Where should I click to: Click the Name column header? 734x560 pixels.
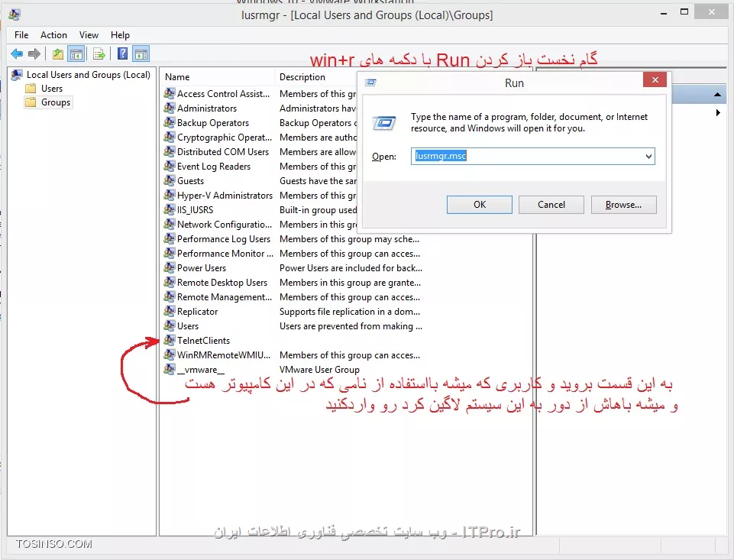(x=217, y=77)
